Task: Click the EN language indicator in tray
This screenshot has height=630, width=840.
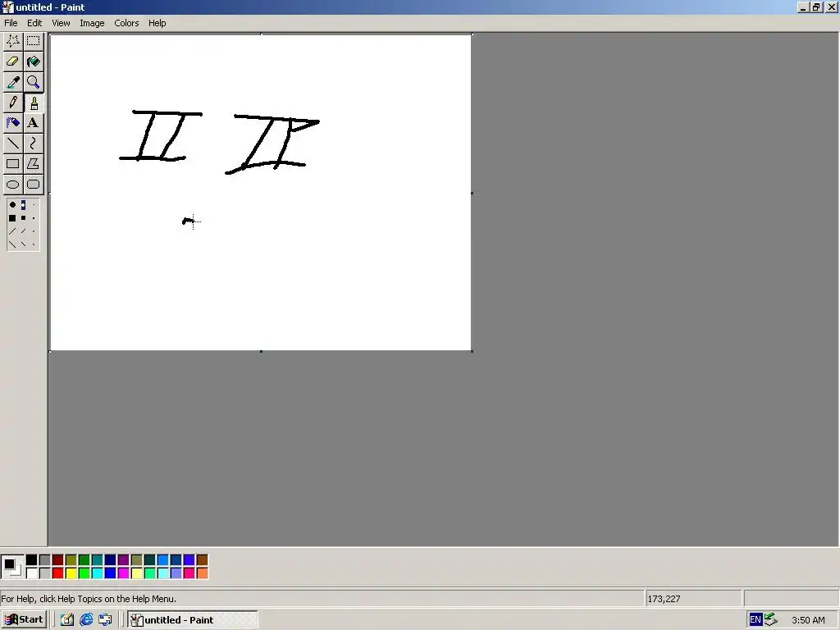Action: pos(756,620)
